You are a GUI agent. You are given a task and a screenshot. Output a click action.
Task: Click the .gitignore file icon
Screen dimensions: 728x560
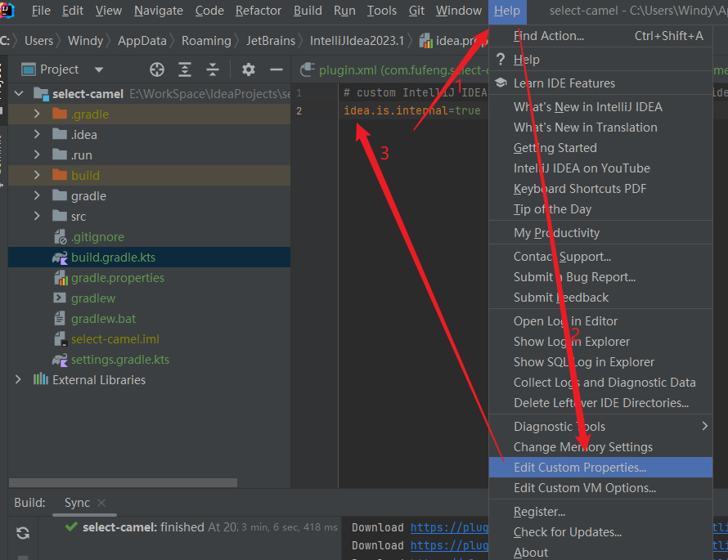pos(61,237)
